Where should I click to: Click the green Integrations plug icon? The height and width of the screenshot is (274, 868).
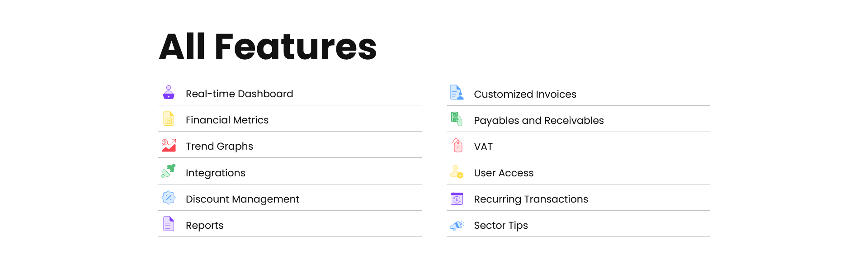169,171
